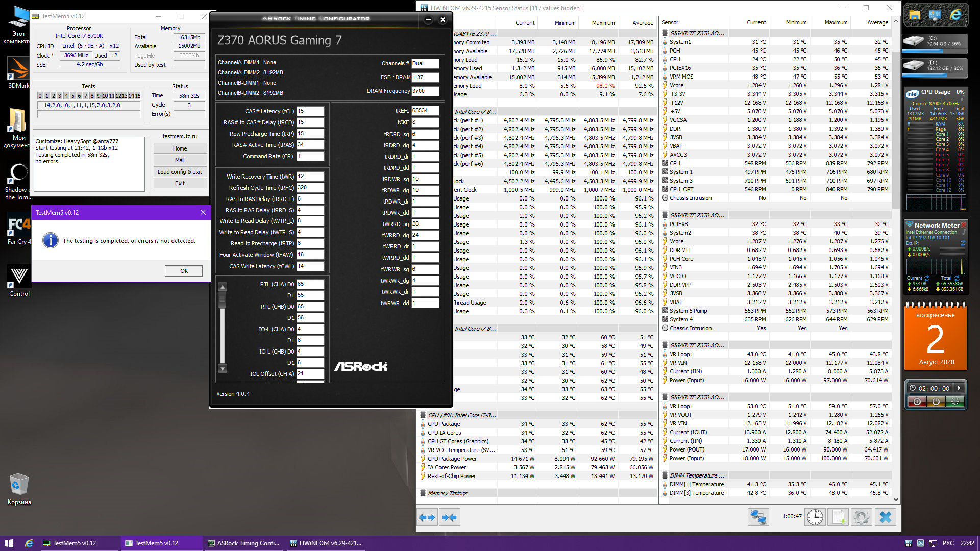The height and width of the screenshot is (551, 980).
Task: Click OK in TestMem5 completion dialog
Action: [184, 271]
